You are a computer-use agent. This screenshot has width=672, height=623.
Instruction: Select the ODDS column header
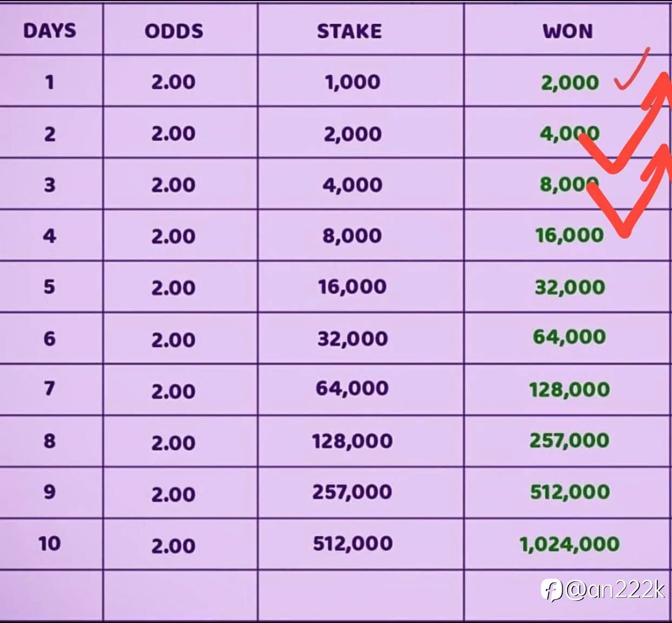coord(174,31)
